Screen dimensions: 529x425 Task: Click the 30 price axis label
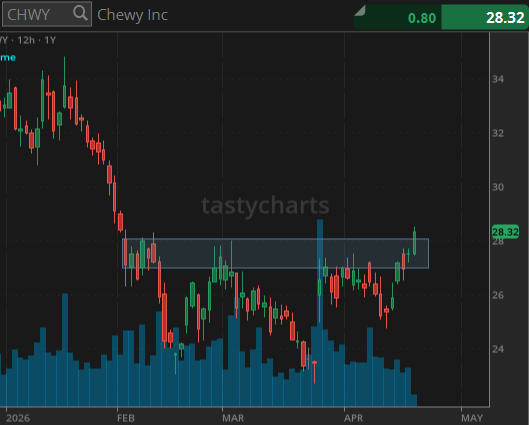498,187
